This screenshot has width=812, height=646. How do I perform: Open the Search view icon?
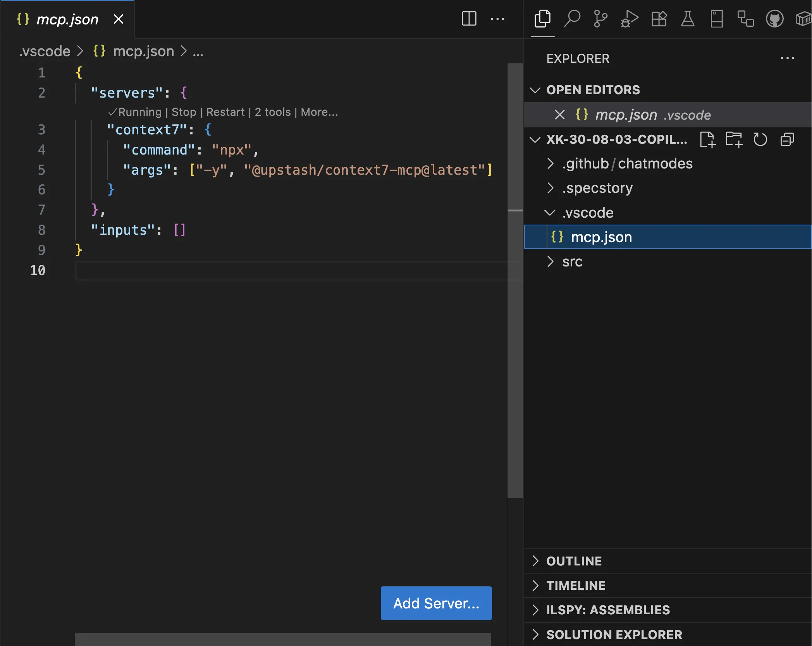(x=572, y=19)
